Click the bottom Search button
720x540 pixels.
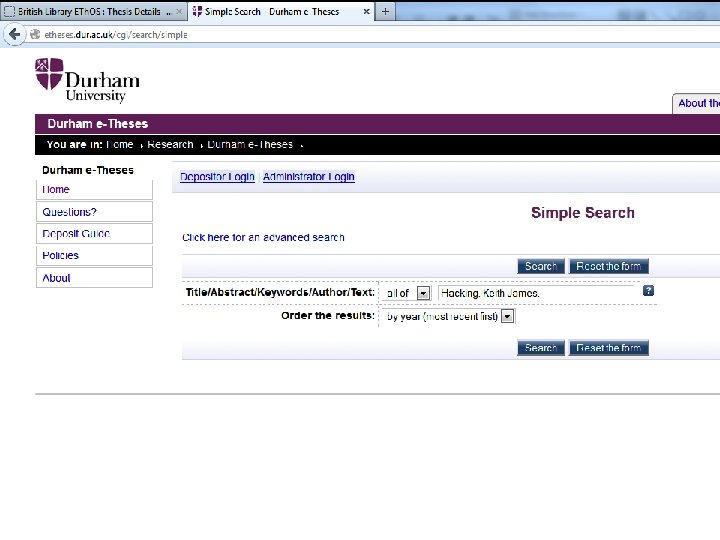tap(541, 348)
